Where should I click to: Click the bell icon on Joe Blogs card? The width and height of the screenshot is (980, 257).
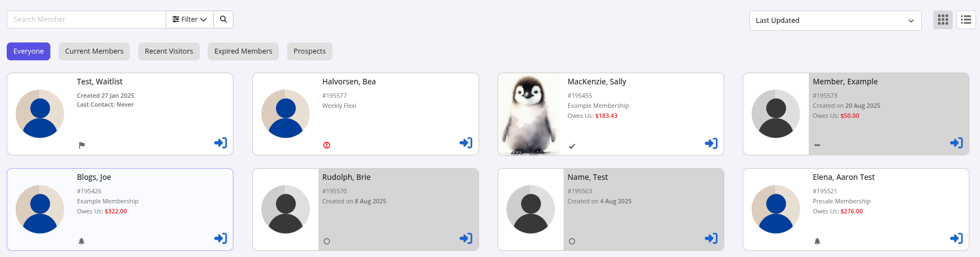point(81,241)
